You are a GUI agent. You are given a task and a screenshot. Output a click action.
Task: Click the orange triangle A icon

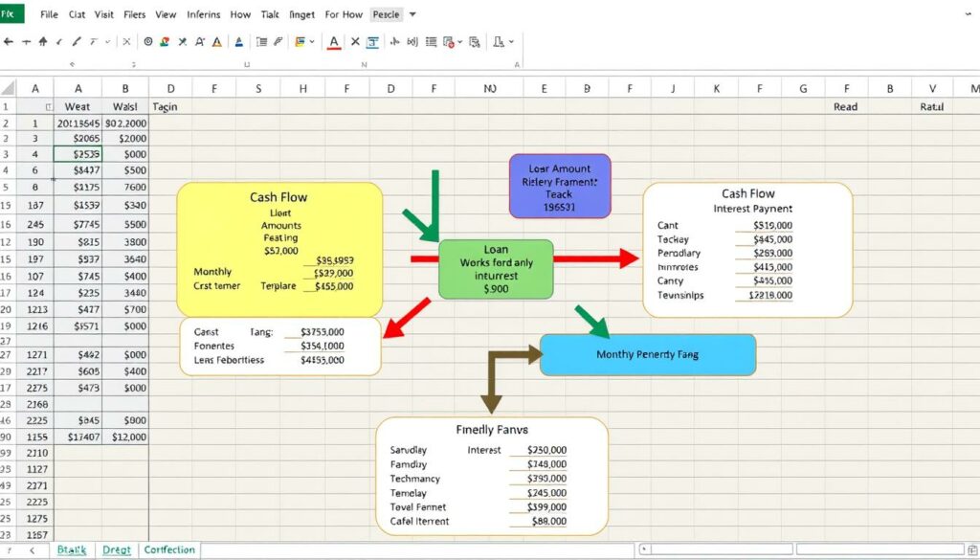pos(217,42)
